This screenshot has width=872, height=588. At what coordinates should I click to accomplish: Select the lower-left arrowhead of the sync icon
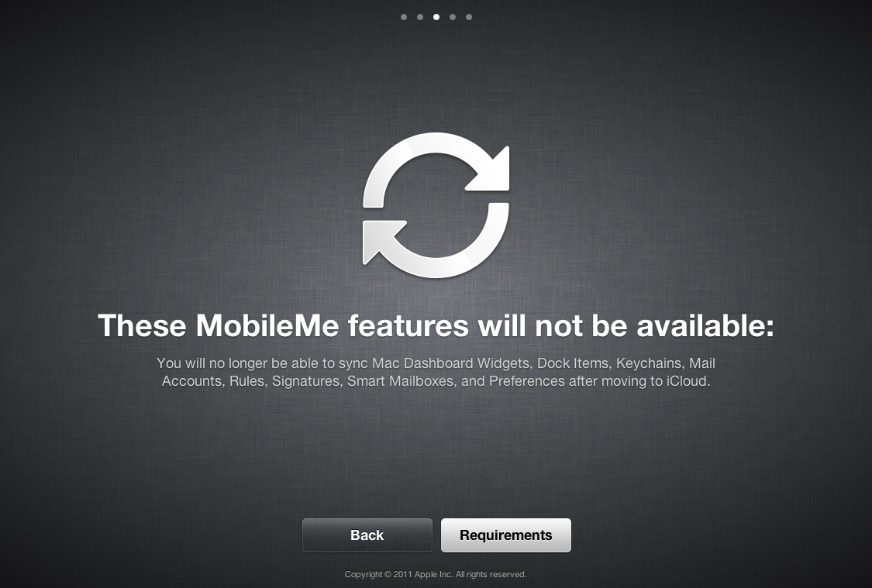pyautogui.click(x=381, y=241)
